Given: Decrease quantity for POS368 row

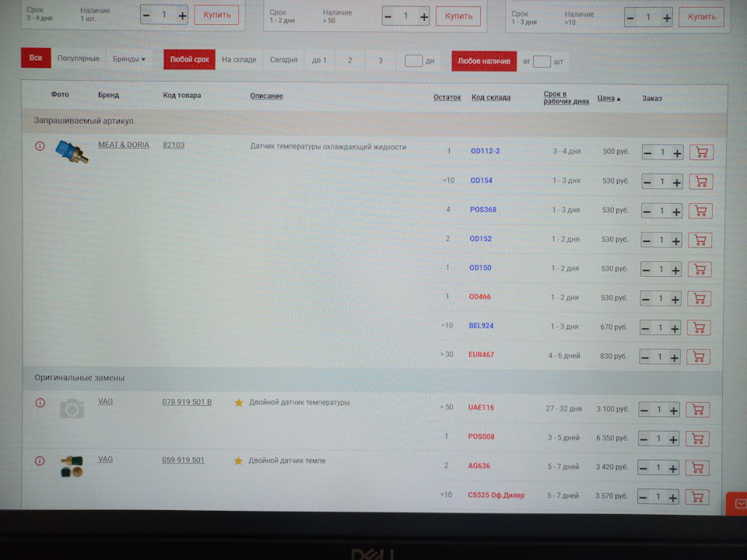Looking at the screenshot, I should (647, 212).
